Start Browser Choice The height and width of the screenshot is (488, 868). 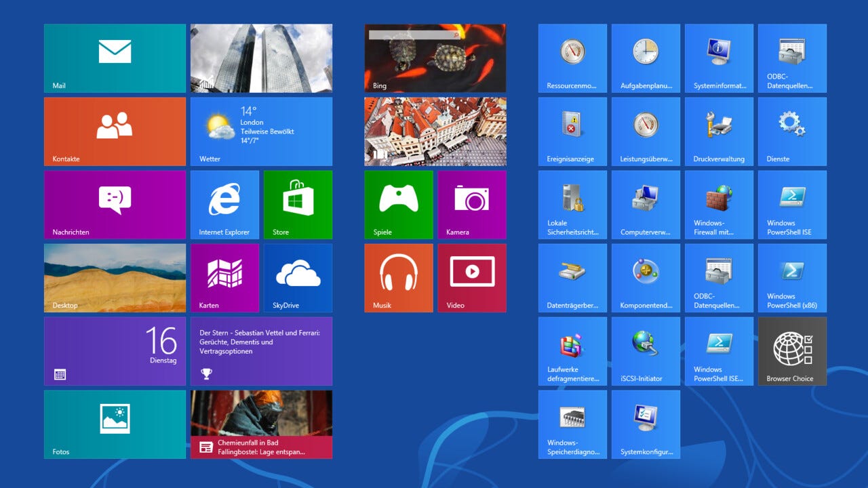792,350
